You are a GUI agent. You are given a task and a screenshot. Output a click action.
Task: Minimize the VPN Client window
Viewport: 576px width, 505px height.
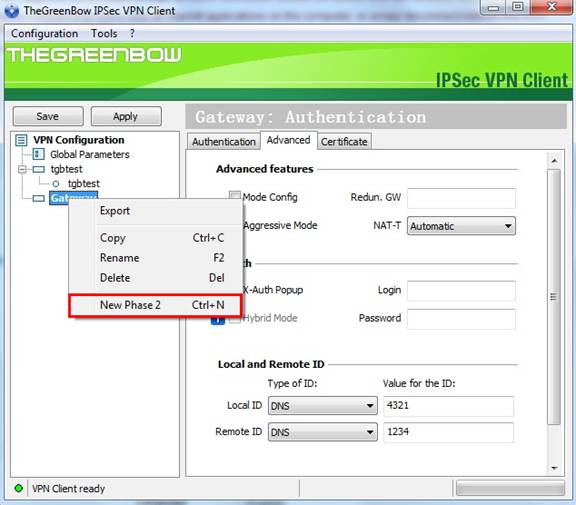(x=494, y=7)
